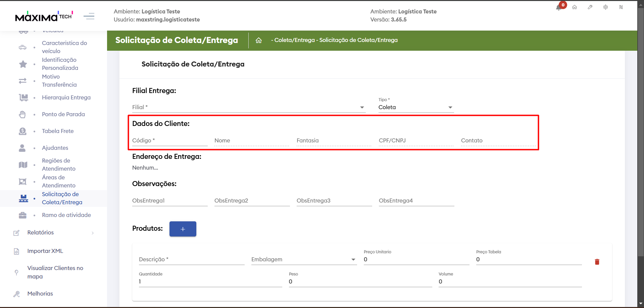644x308 pixels.
Task: Click the breadcrumb home icon
Action: click(258, 40)
